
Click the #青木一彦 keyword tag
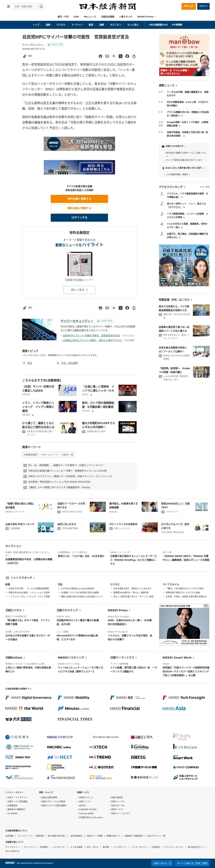[x=68, y=455]
